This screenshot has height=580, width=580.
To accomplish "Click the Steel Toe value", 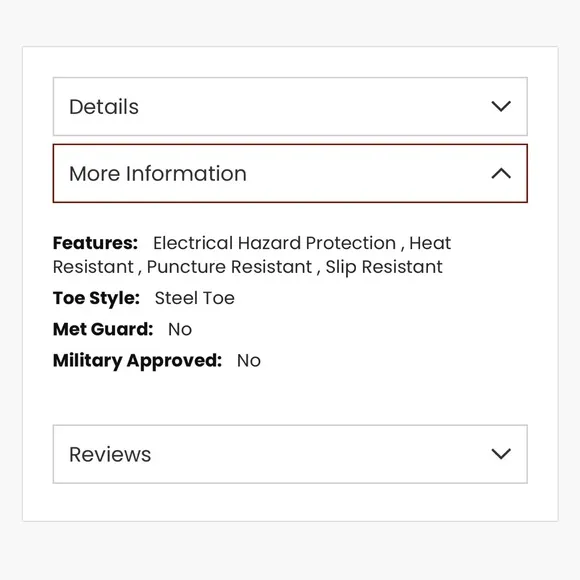I will click(195, 298).
